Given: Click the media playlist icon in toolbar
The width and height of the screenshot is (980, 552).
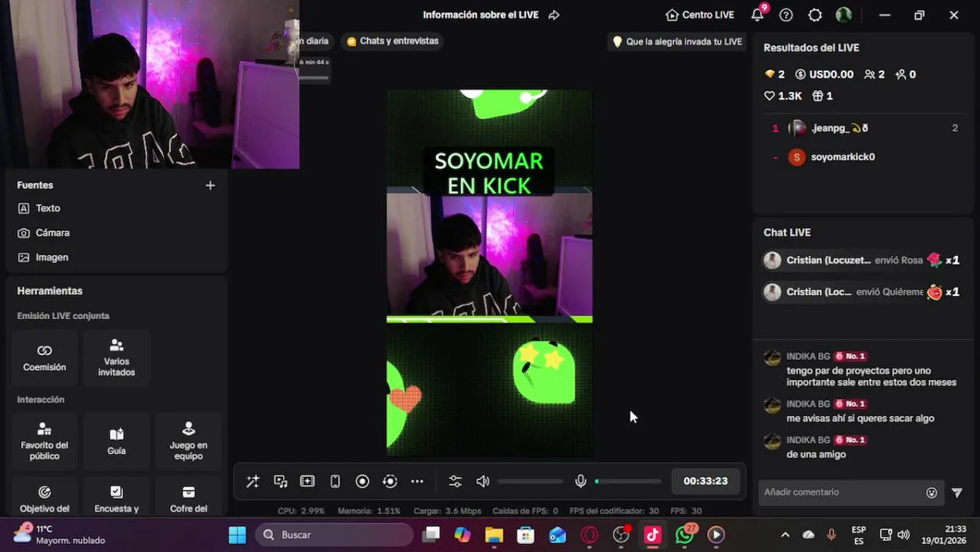Looking at the screenshot, I should (281, 481).
